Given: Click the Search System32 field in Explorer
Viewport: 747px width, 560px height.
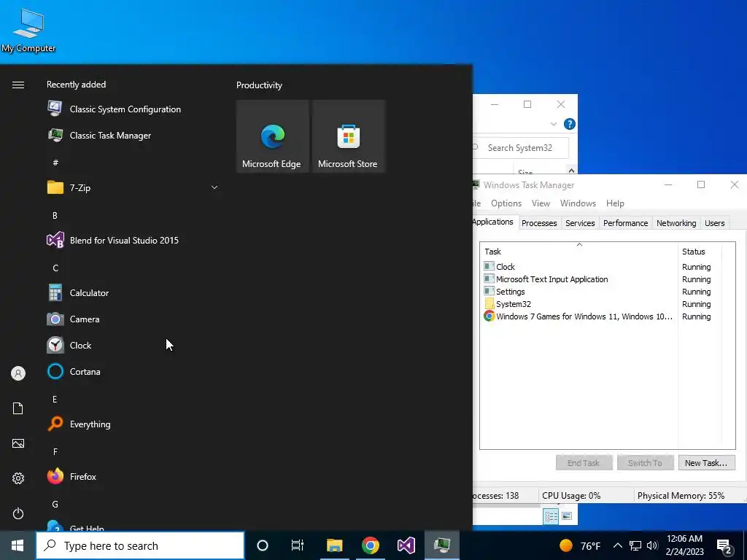Looking at the screenshot, I should 521,147.
